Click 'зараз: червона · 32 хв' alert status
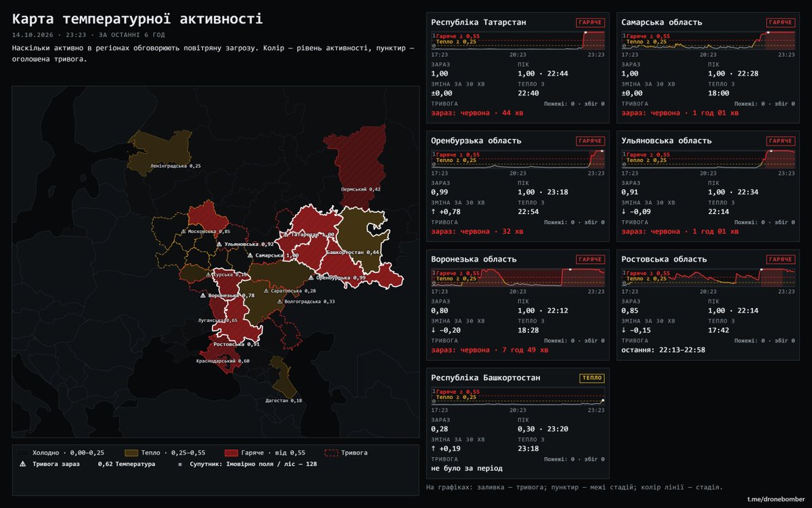812x508 pixels. click(x=477, y=232)
